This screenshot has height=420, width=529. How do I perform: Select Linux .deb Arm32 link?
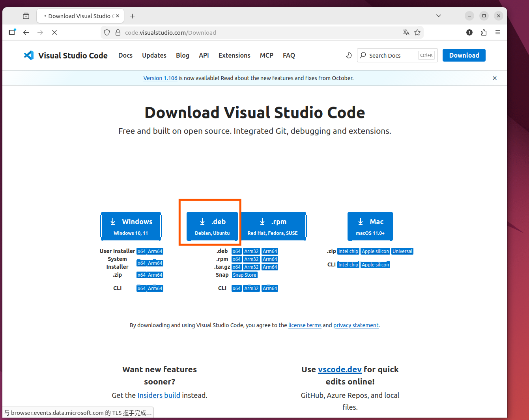[251, 251]
